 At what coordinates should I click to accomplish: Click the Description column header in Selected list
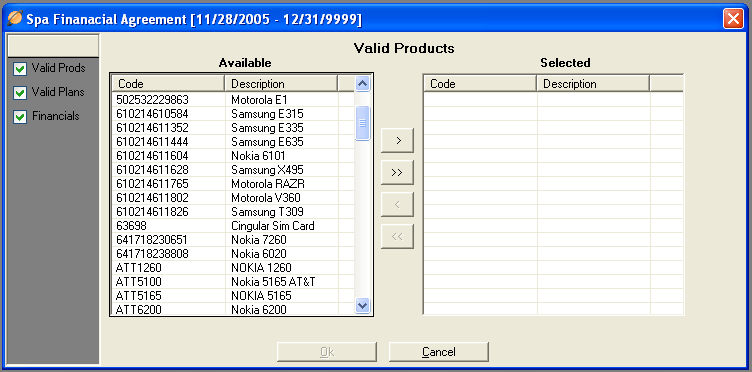click(x=593, y=84)
